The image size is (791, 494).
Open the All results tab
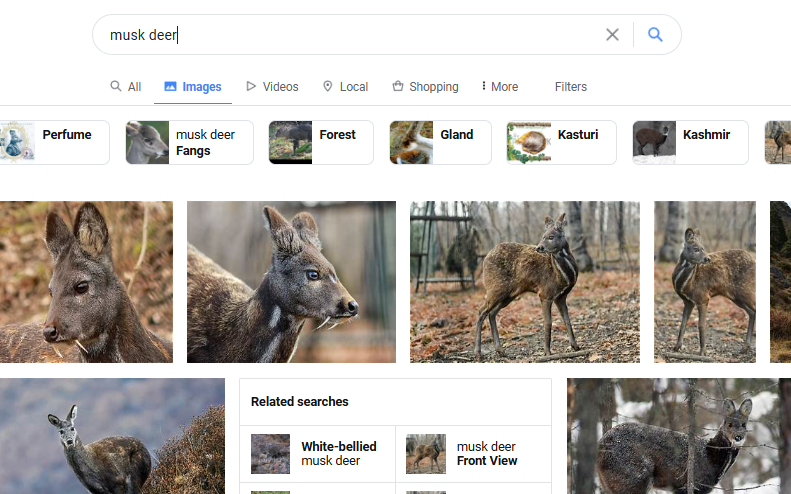126,87
